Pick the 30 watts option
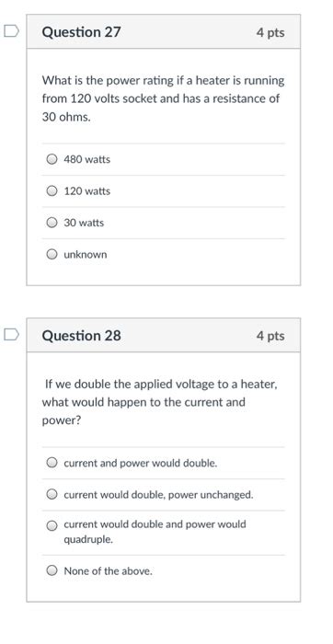The width and height of the screenshot is (333, 644). pos(52,223)
